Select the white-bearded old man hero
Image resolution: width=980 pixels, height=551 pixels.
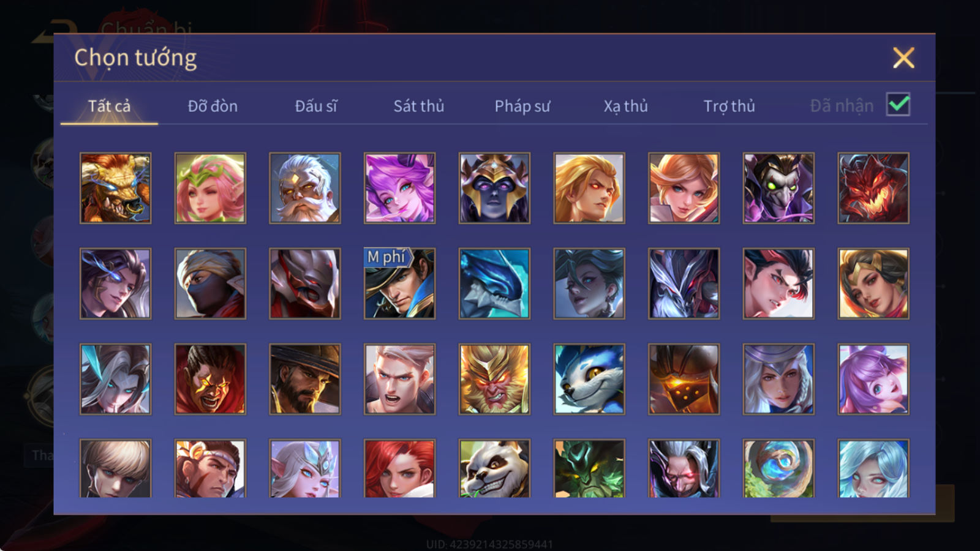click(x=305, y=188)
